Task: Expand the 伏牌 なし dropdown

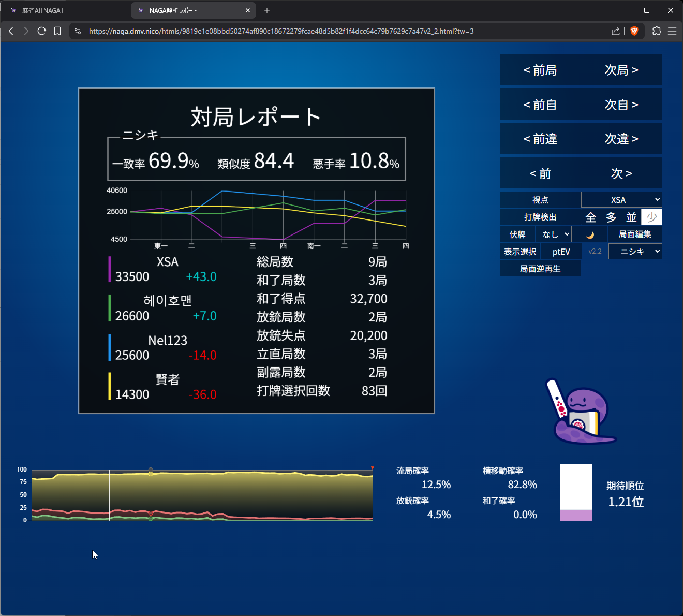Action: [x=553, y=234]
